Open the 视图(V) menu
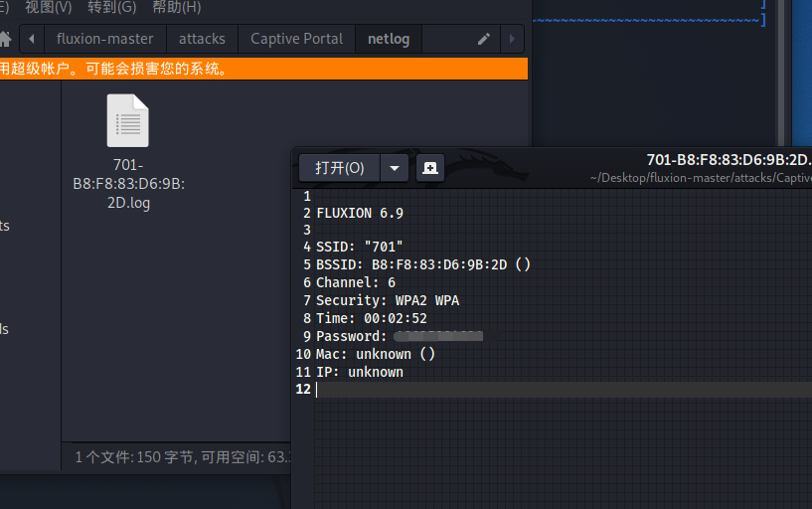This screenshot has height=509, width=812. (x=49, y=7)
